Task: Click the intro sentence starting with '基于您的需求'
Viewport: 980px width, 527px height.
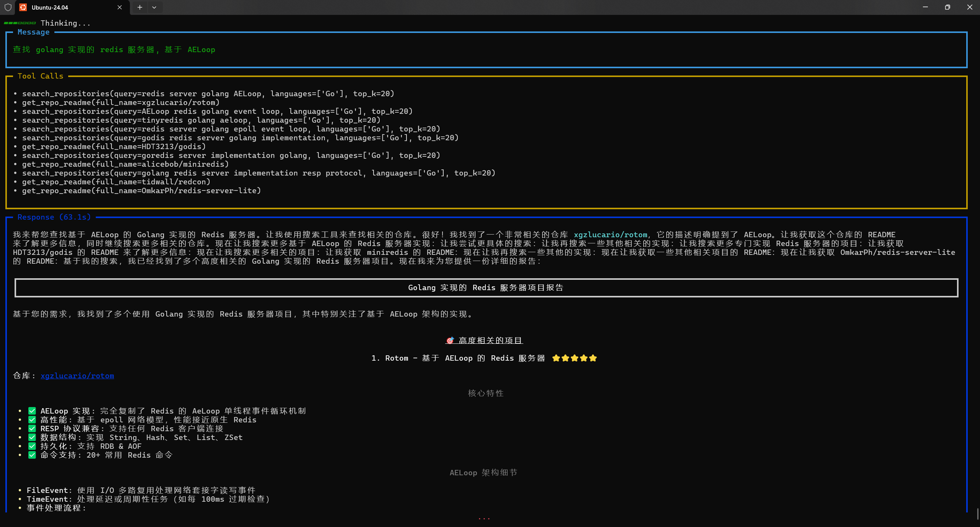Action: (243, 314)
